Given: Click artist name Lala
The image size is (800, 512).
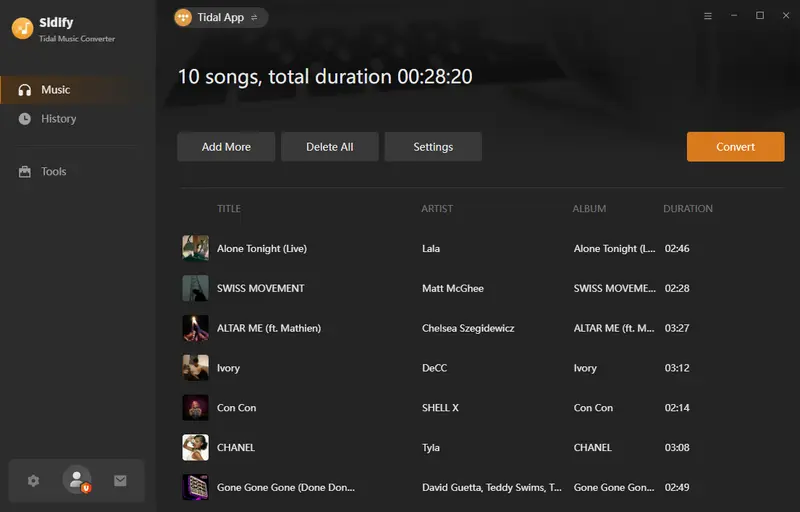Looking at the screenshot, I should (x=431, y=249).
